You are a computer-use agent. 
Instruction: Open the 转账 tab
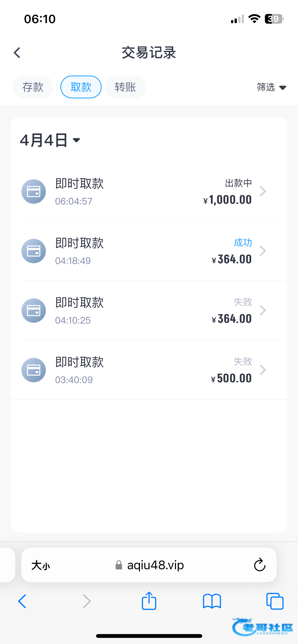pos(125,87)
